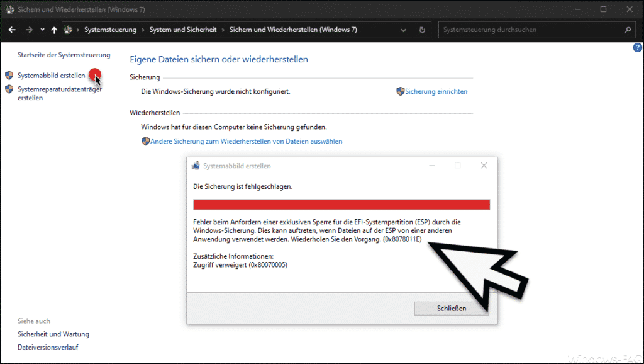The height and width of the screenshot is (364, 644).
Task: Click the shield icon next to Sicherung einrichten
Action: [x=400, y=91]
